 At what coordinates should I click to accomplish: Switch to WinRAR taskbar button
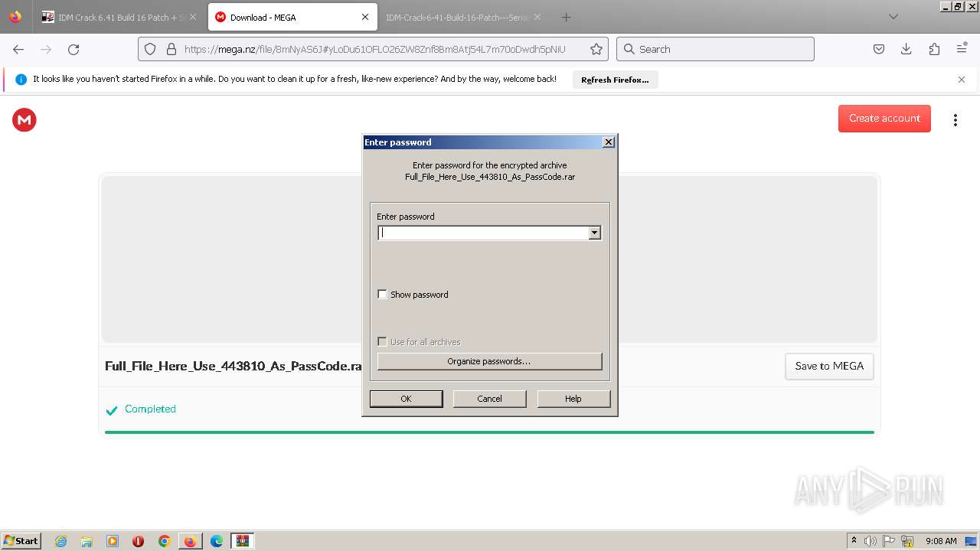pos(243,541)
